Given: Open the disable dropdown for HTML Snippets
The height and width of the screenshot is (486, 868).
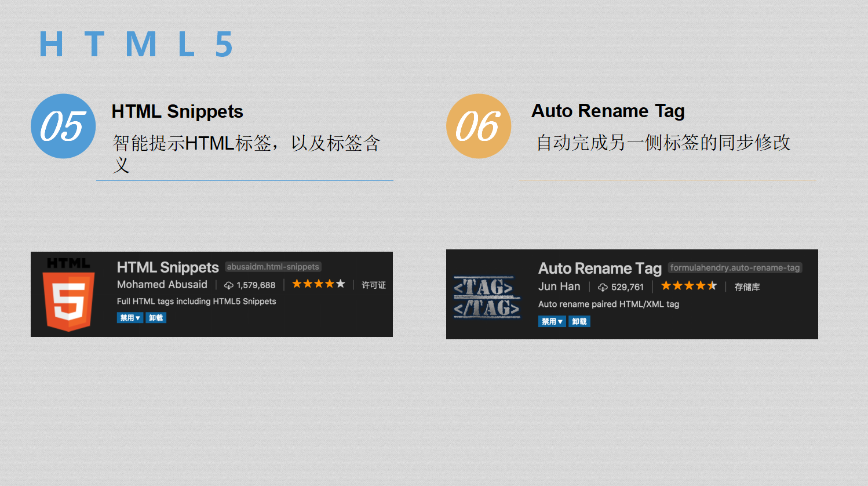Looking at the screenshot, I should tap(130, 318).
